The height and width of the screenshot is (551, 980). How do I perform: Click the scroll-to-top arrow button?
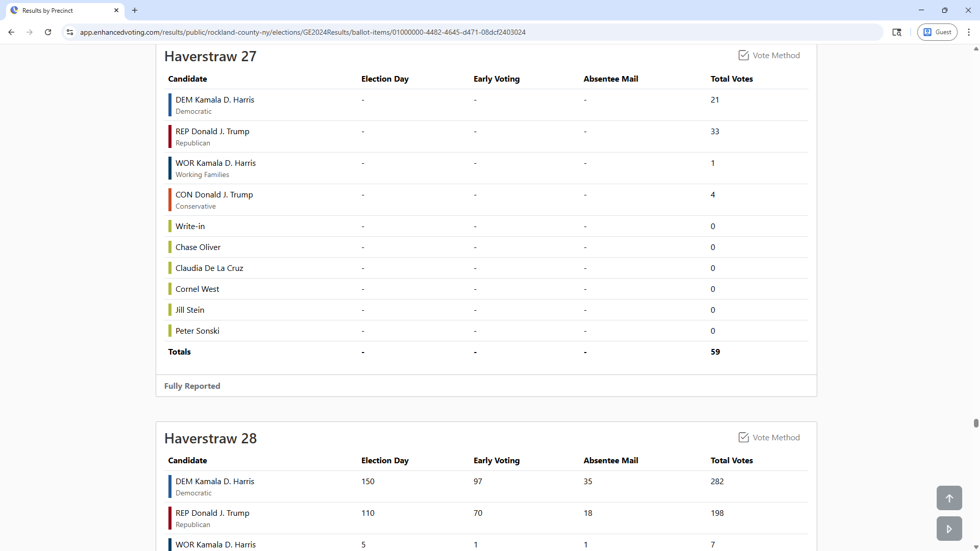(x=949, y=498)
